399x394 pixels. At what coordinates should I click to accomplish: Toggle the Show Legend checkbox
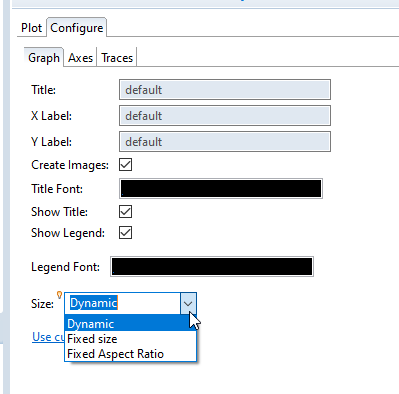125,233
